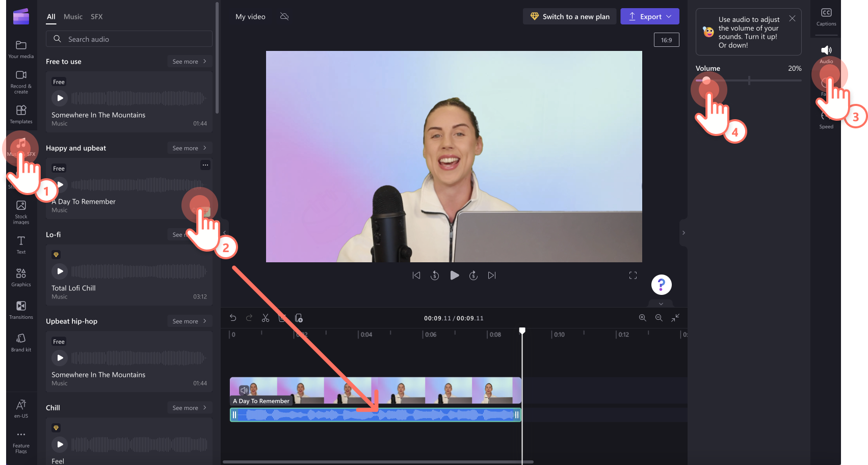The width and height of the screenshot is (868, 465).
Task: Click the 00:09.11 / 00:09.11 timecode
Action: [454, 318]
